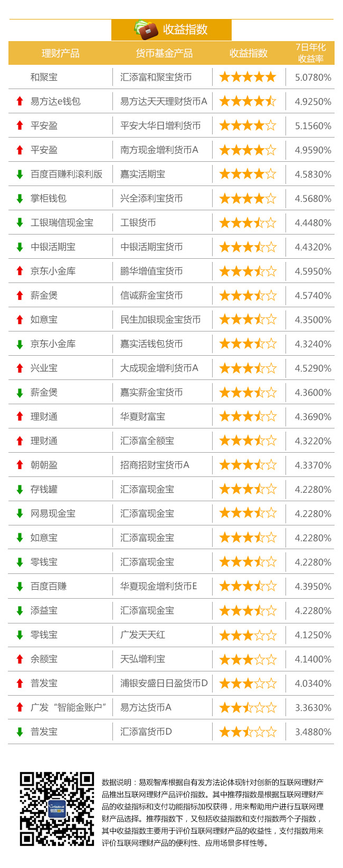Open the 汇添富和聚宝货币 fund entry

click(156, 77)
